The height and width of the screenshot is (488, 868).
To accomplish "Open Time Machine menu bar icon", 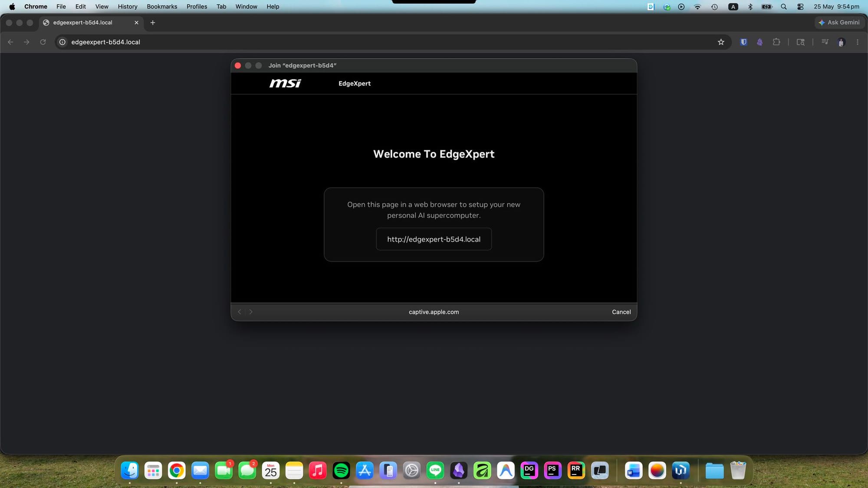I will (714, 7).
